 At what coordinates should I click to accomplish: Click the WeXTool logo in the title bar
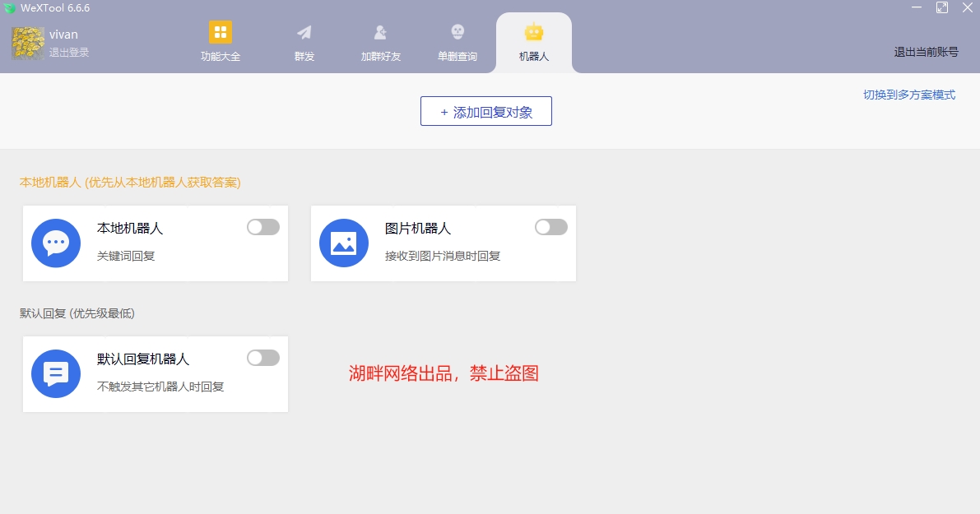[x=10, y=7]
